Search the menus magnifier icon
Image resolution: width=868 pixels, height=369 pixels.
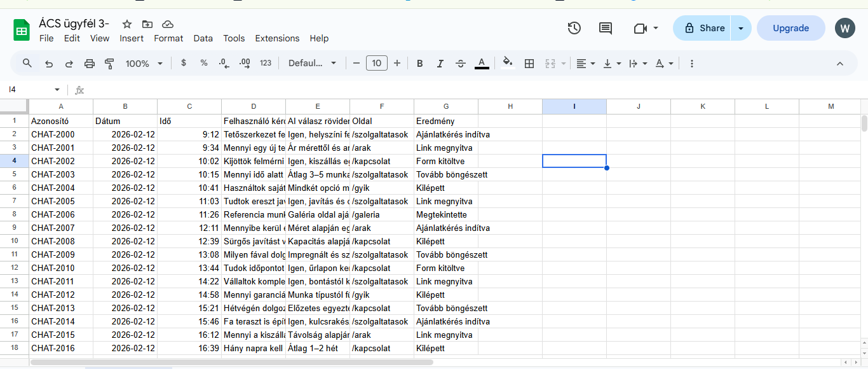[27, 64]
